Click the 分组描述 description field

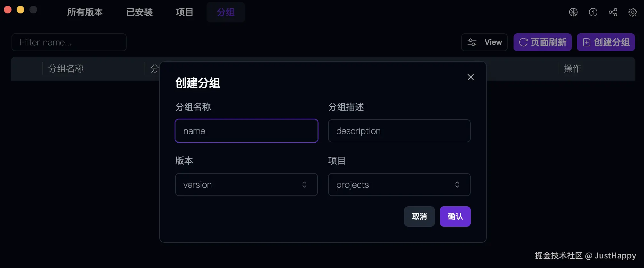click(x=399, y=131)
